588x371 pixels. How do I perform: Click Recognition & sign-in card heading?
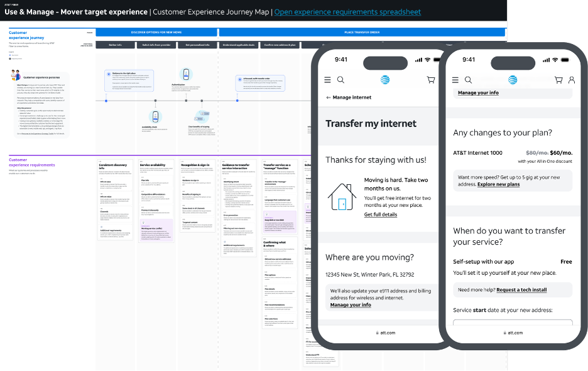[195, 165]
